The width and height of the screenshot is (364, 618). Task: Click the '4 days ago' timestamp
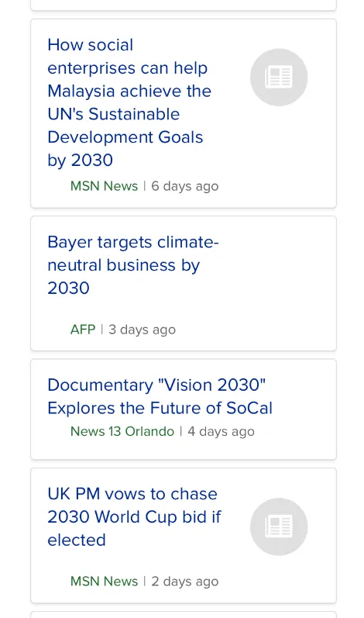221,431
